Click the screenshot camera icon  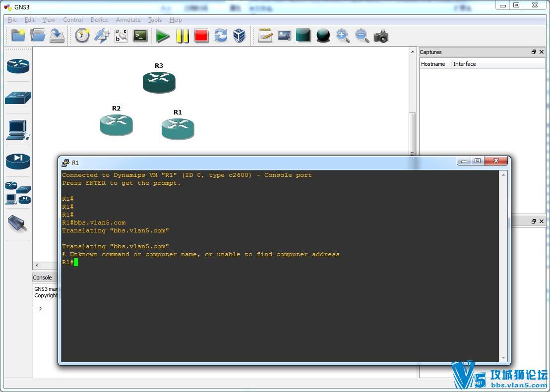pos(381,36)
